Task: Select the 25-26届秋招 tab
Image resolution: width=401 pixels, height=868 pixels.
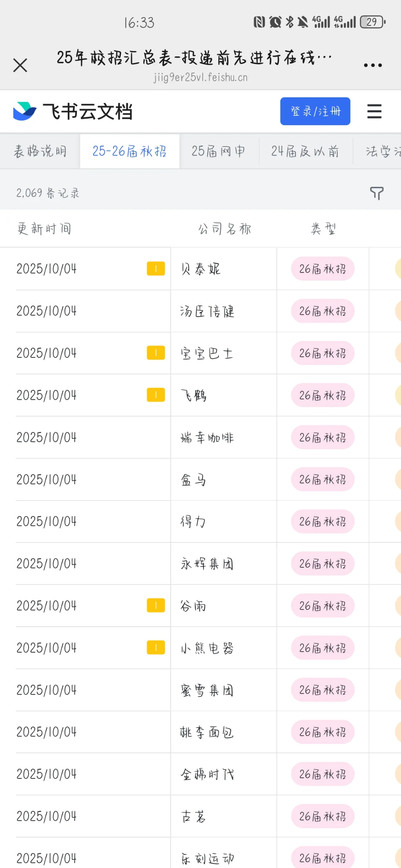Action: coord(130,151)
